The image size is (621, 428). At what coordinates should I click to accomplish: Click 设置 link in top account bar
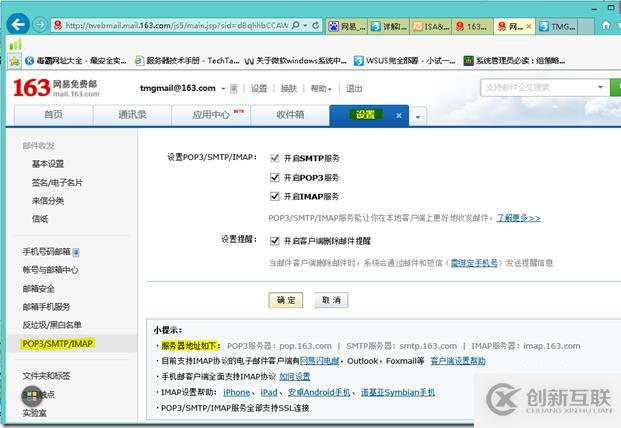click(259, 88)
